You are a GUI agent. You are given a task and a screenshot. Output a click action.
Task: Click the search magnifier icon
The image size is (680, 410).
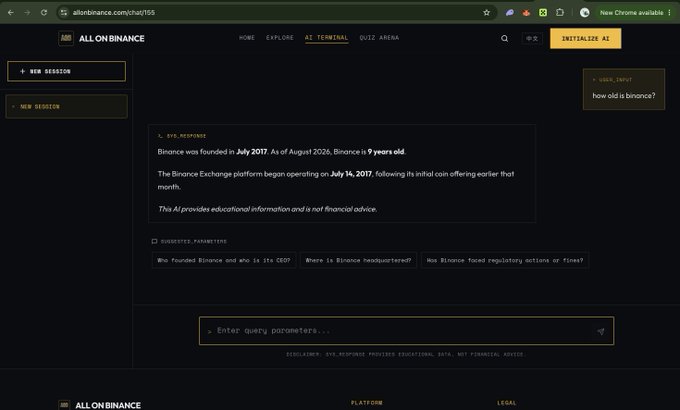tap(504, 38)
